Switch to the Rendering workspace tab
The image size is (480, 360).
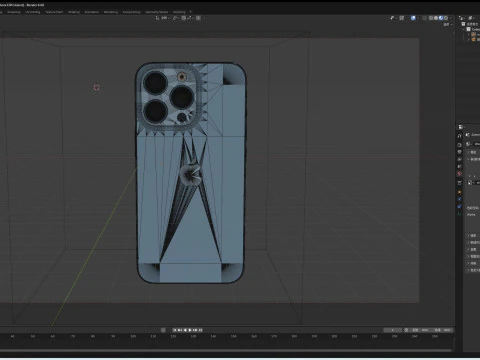click(111, 12)
